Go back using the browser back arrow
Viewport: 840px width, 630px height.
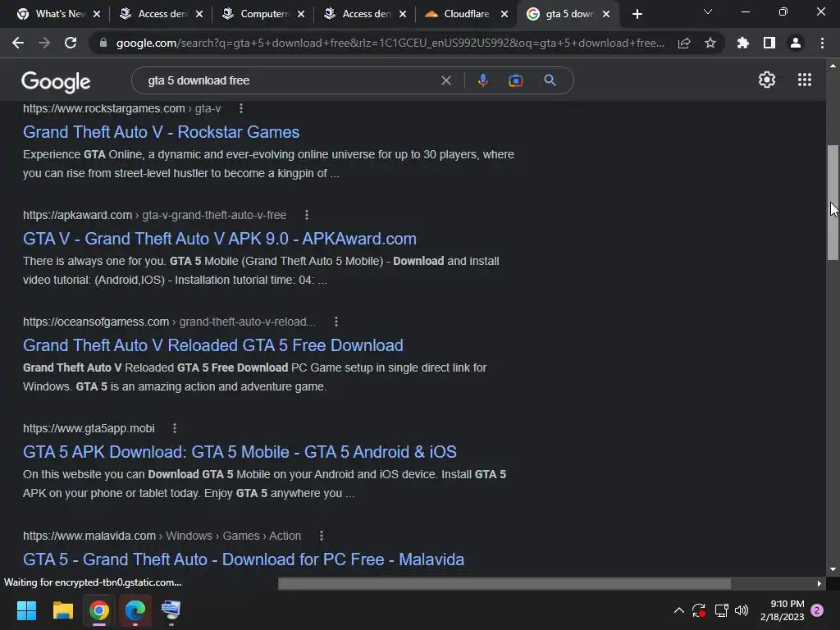click(x=18, y=43)
